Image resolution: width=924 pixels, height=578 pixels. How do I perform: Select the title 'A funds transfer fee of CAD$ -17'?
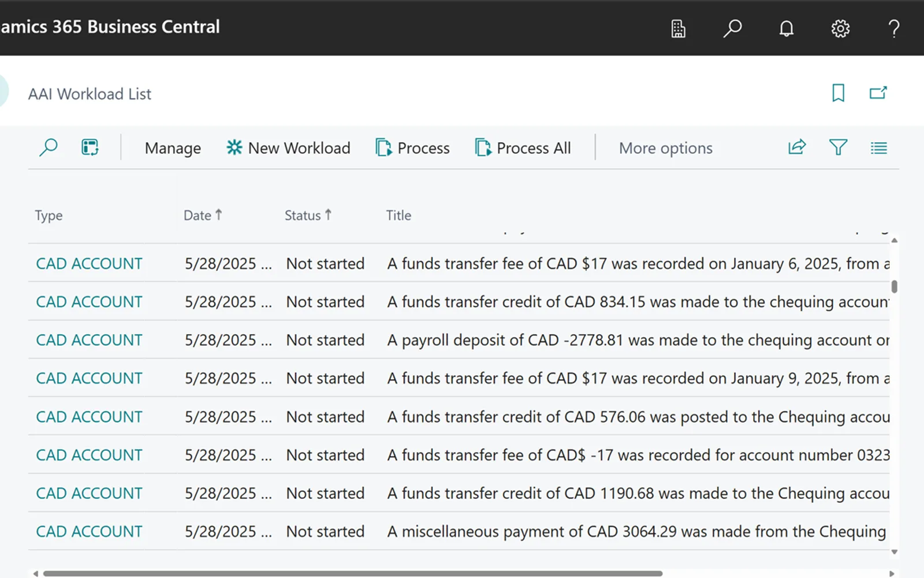[x=638, y=455]
